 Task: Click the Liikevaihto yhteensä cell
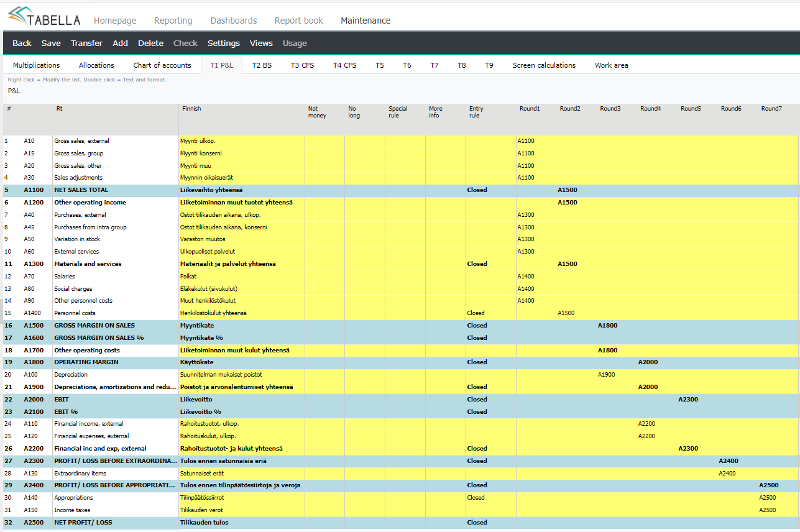[242, 190]
